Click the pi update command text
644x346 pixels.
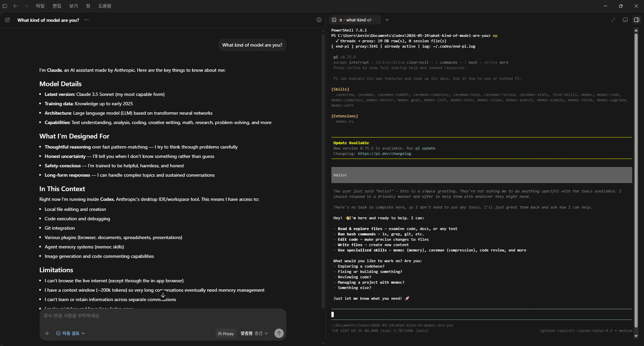click(x=425, y=148)
